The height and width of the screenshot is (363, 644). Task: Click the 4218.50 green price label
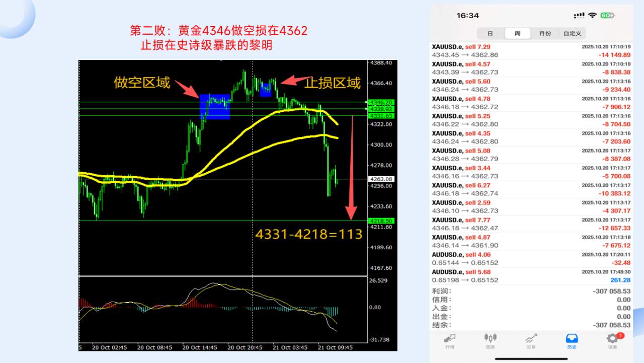click(381, 221)
